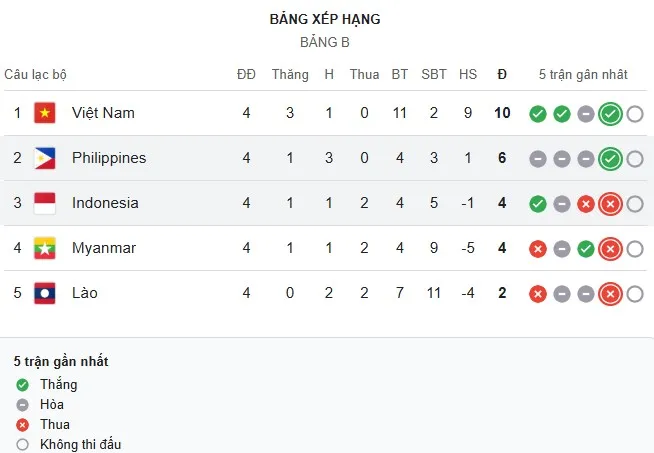Click Indonesia's empty unplayed match circle

[x=635, y=204]
